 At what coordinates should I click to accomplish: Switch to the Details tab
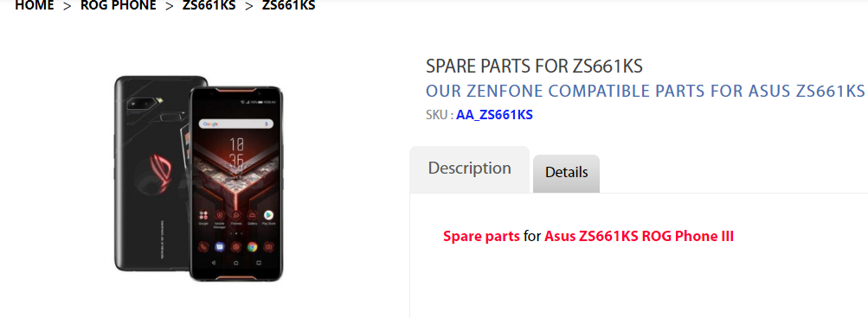click(566, 173)
